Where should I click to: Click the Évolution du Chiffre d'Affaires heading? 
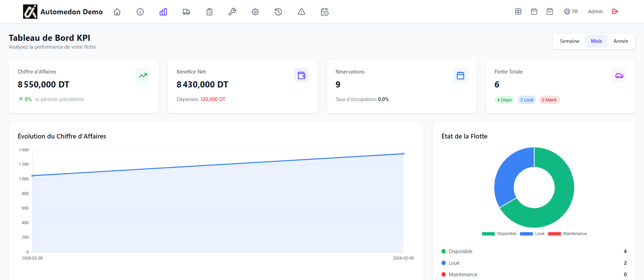[62, 136]
